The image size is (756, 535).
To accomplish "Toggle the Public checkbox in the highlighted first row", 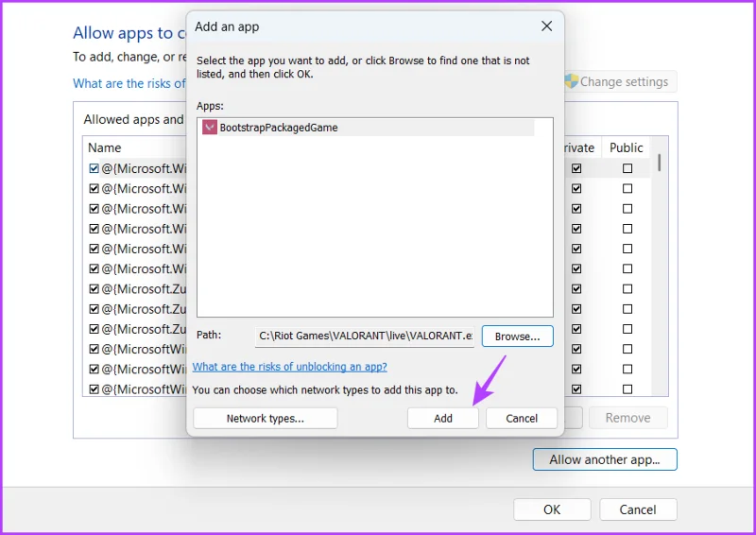I will pos(627,168).
